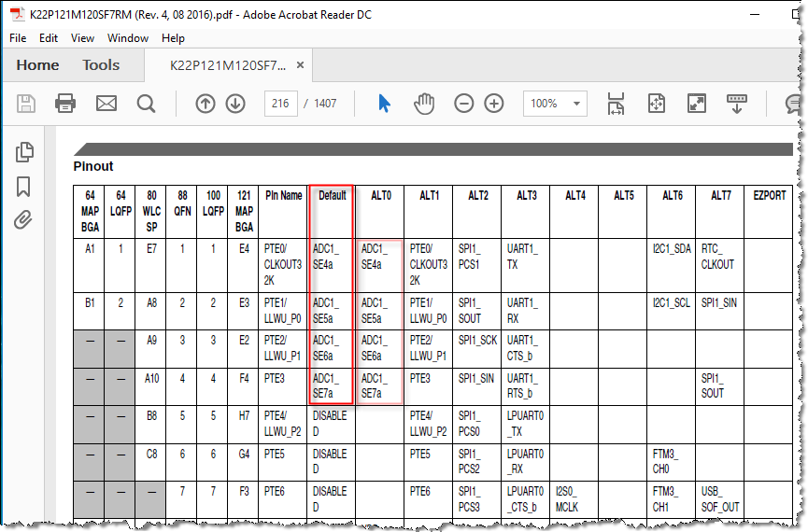The height and width of the screenshot is (532, 808).
Task: Click the Save file icon
Action: click(26, 104)
